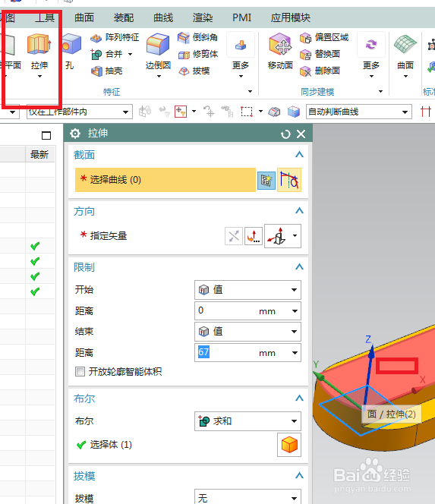The height and width of the screenshot is (504, 435).
Task: Collapse the 布尔 section
Action: point(299,398)
